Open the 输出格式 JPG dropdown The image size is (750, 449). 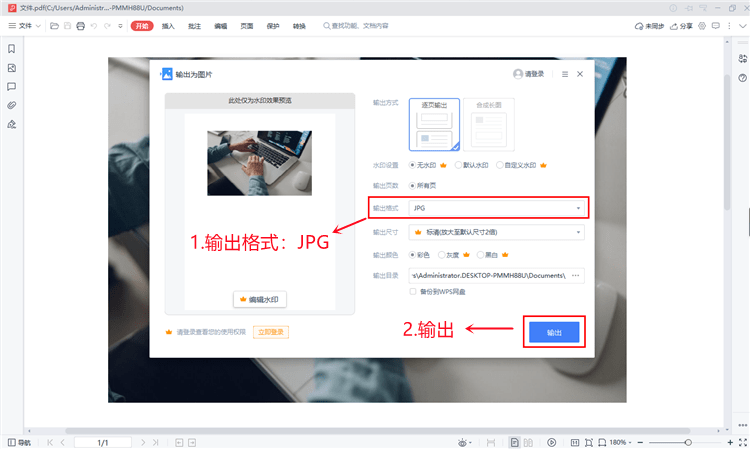point(496,208)
